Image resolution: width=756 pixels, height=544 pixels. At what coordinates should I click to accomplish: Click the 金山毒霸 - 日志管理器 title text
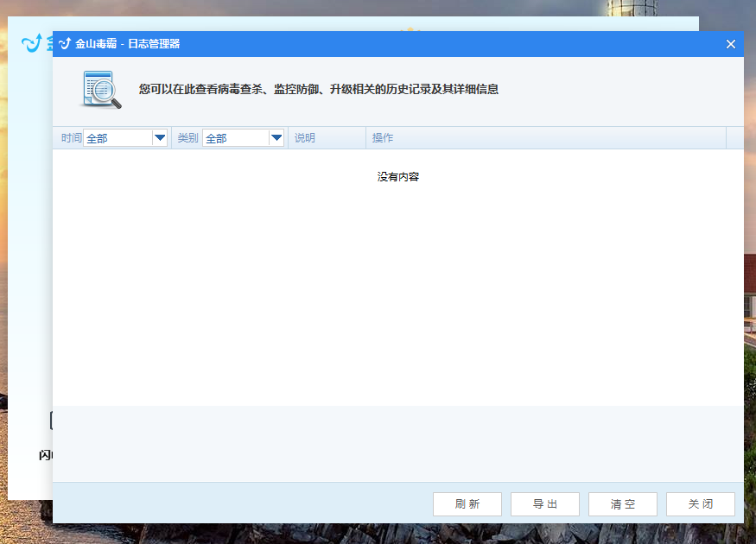pos(128,44)
